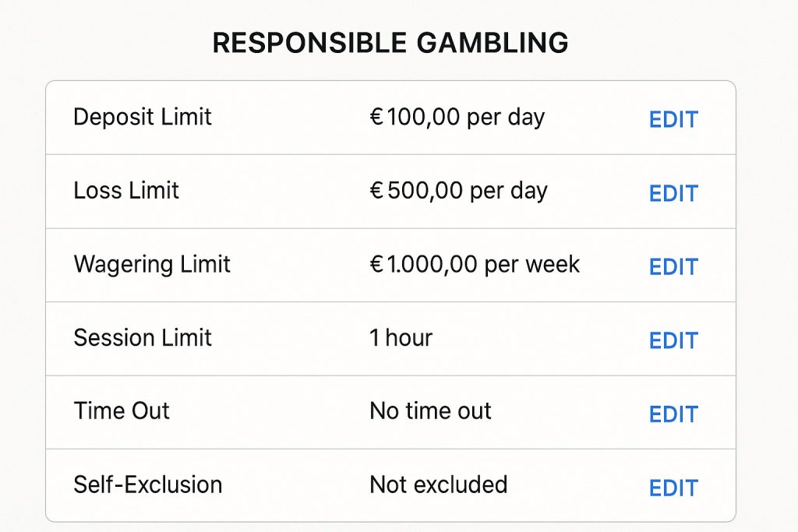Edit the Deposit Limit setting
The height and width of the screenshot is (532, 798).
[673, 119]
